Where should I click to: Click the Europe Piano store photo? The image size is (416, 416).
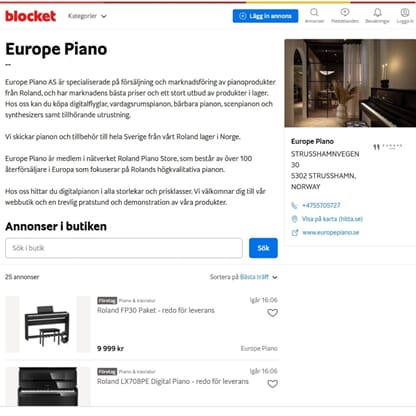[x=350, y=83]
